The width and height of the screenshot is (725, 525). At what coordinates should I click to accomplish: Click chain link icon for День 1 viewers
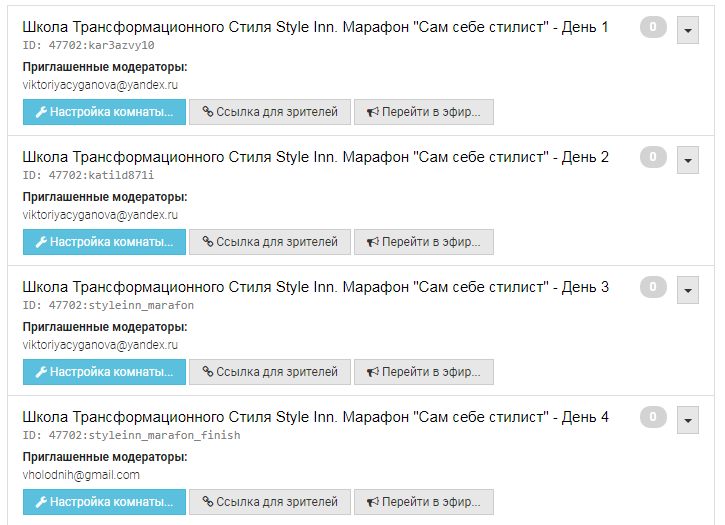(208, 112)
